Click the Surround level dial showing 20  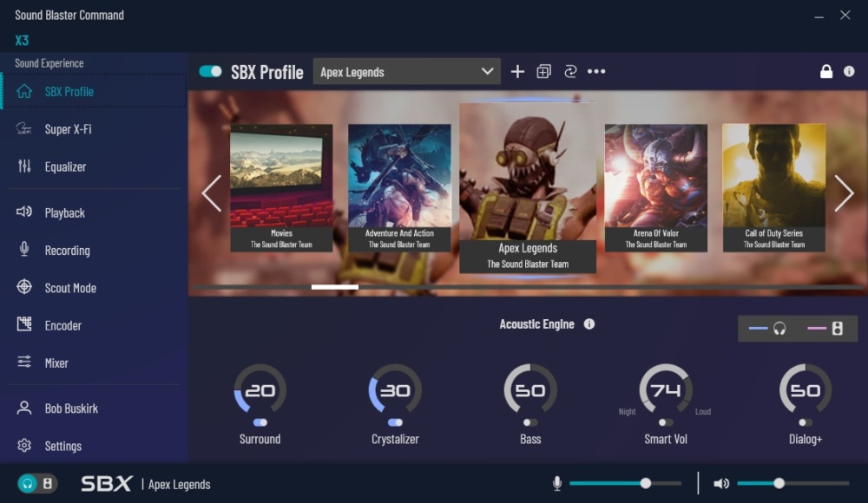[260, 389]
